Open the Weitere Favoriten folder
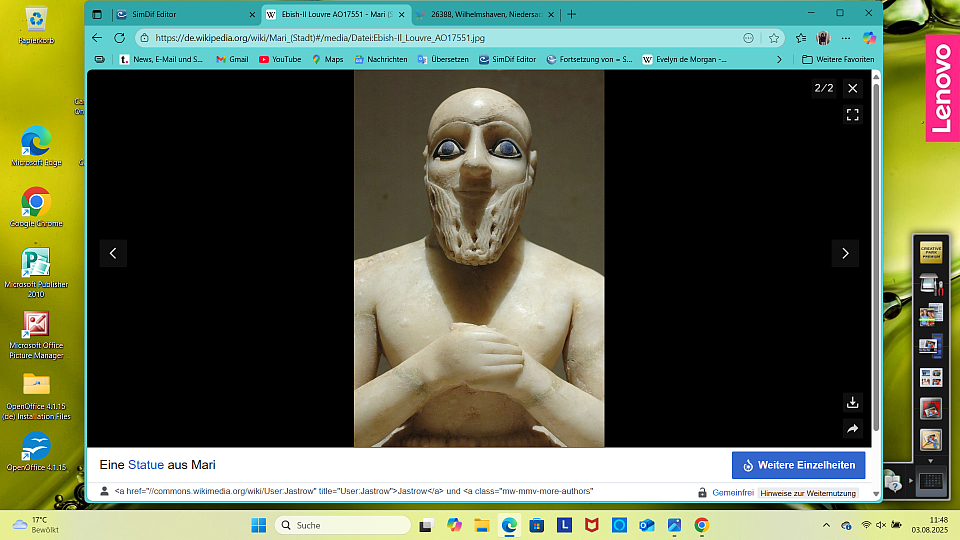This screenshot has height=540, width=960. point(838,59)
